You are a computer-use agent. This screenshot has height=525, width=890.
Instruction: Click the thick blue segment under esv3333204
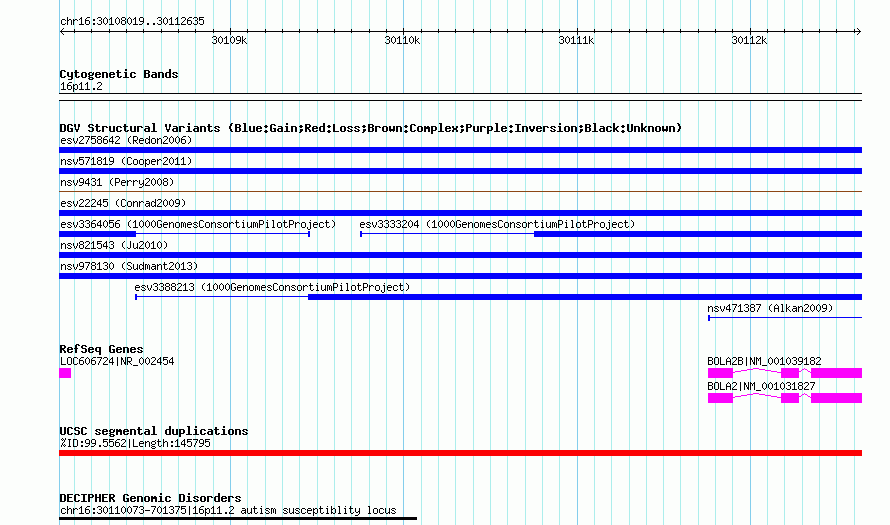pyautogui.click(x=698, y=234)
